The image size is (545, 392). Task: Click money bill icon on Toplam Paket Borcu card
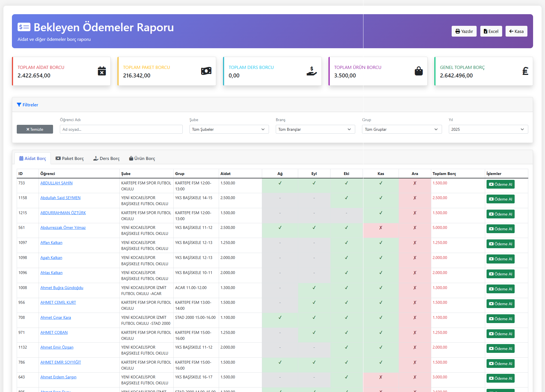coord(206,71)
